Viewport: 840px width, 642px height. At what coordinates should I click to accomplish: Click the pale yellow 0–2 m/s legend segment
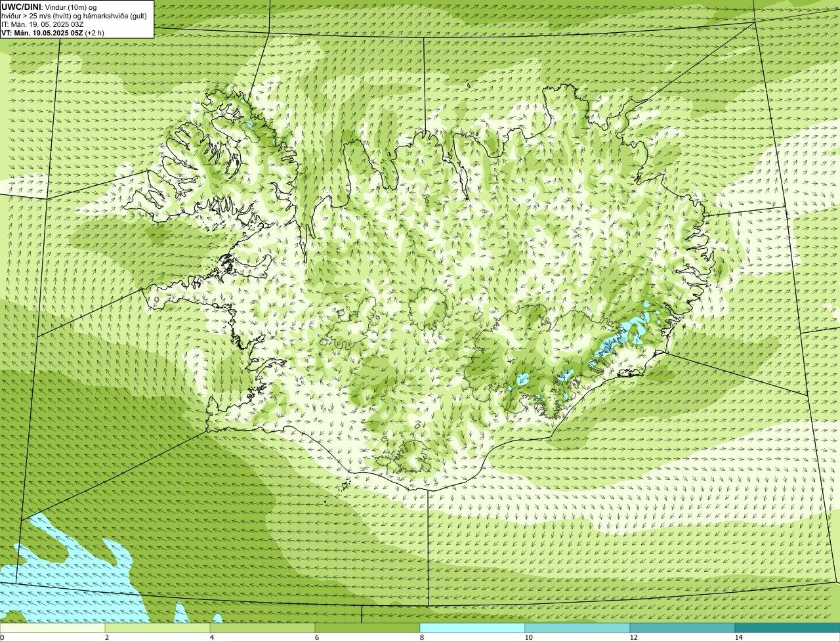52,628
